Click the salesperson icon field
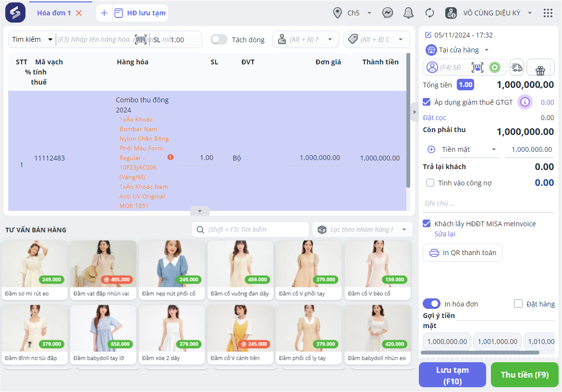The image size is (562, 392). (282, 39)
